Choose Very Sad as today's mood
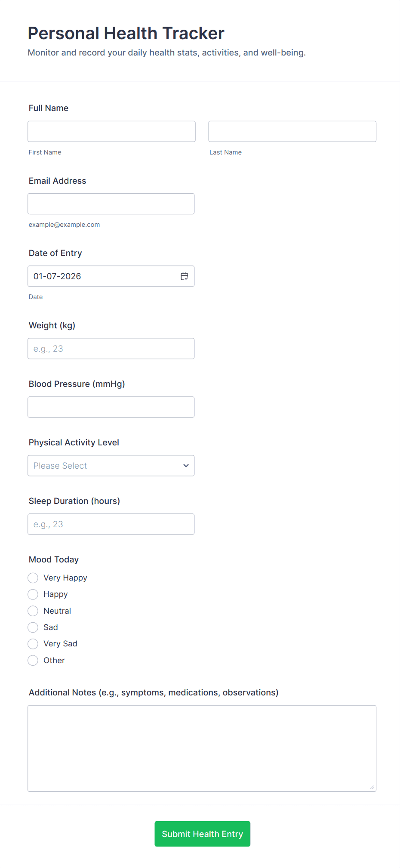400x868 pixels. pyautogui.click(x=33, y=644)
